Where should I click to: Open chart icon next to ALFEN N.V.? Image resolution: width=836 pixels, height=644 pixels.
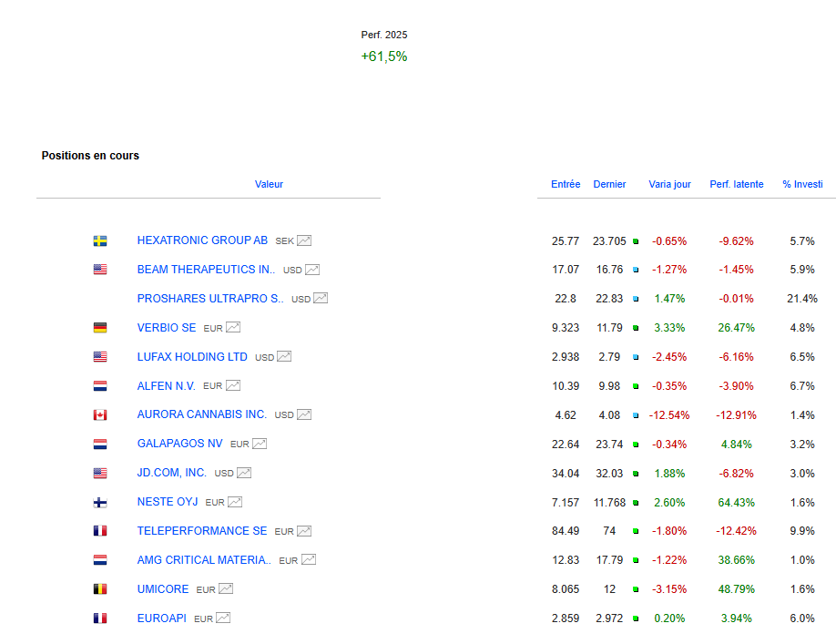click(x=233, y=385)
